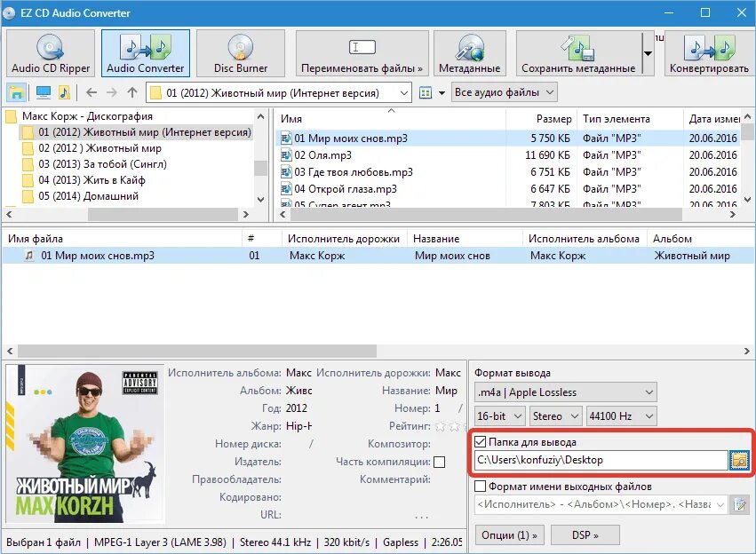
Task: Click the Название column header in queue
Action: [465, 239]
